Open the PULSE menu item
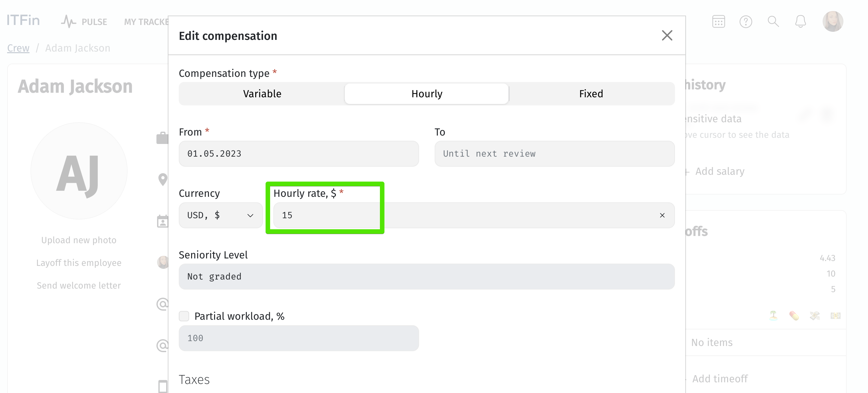This screenshot has width=868, height=393. (x=84, y=22)
